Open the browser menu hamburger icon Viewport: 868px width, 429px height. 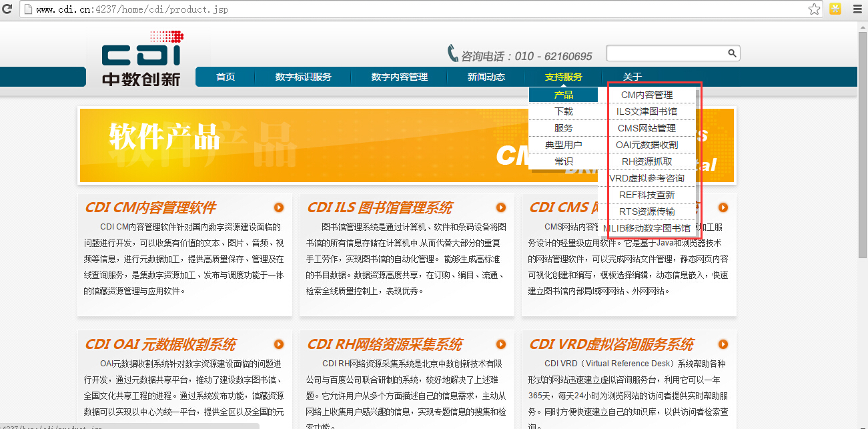point(858,9)
